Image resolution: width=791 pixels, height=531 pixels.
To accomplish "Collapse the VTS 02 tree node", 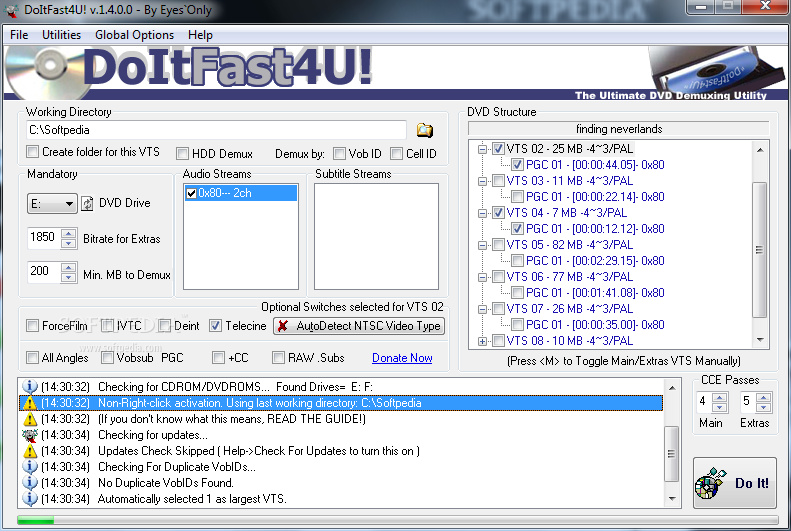I will tap(482, 149).
